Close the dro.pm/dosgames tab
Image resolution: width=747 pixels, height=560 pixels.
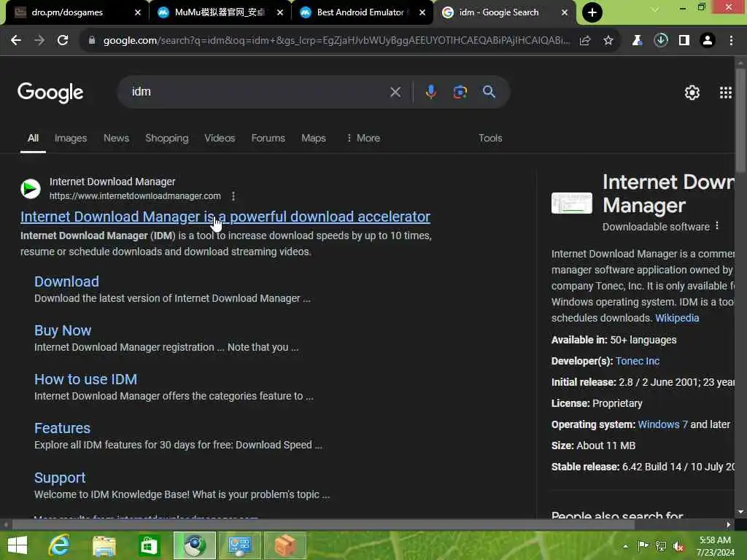click(138, 12)
